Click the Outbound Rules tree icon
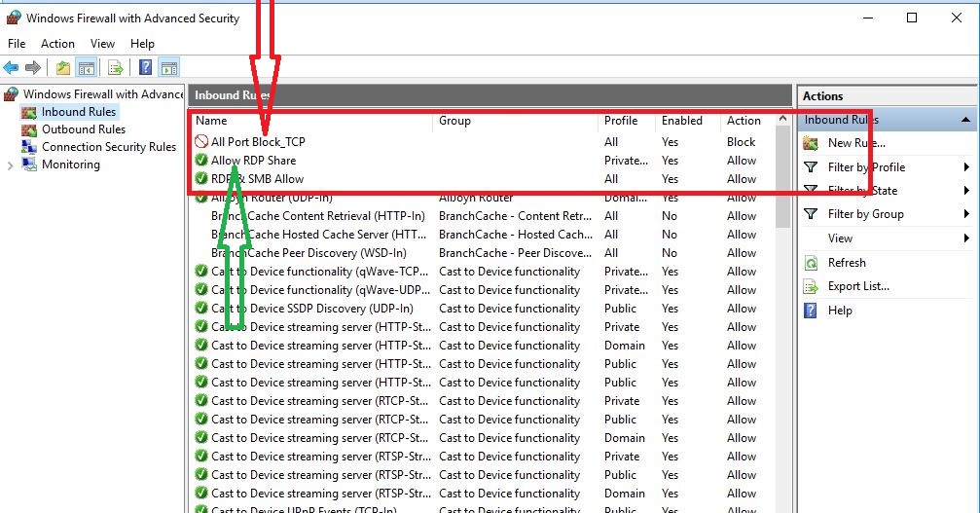Screen dimensions: 980x513 (29, 130)
